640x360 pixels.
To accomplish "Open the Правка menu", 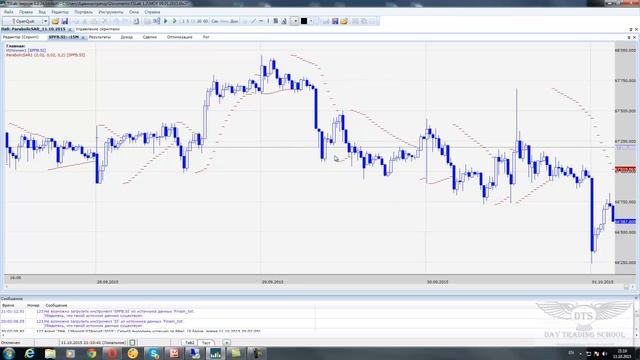I will click(26, 12).
